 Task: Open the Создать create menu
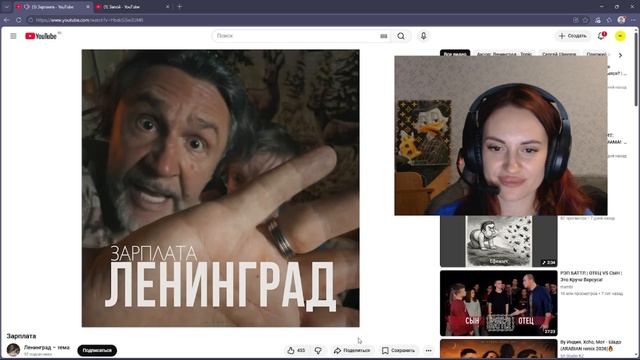tap(573, 36)
